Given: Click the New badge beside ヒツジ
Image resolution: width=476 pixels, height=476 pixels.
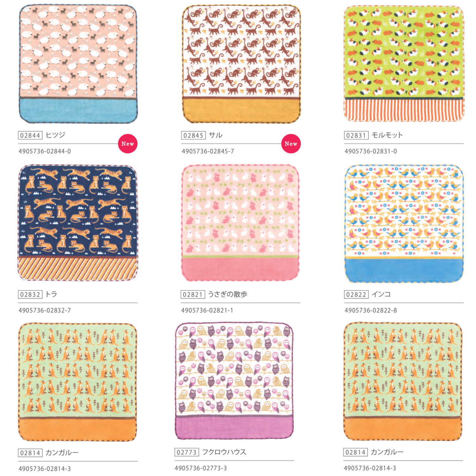Looking at the screenshot, I should [128, 144].
